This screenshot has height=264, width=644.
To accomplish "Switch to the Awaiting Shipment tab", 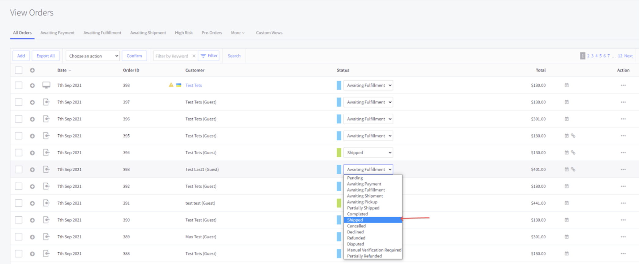I will [148, 33].
